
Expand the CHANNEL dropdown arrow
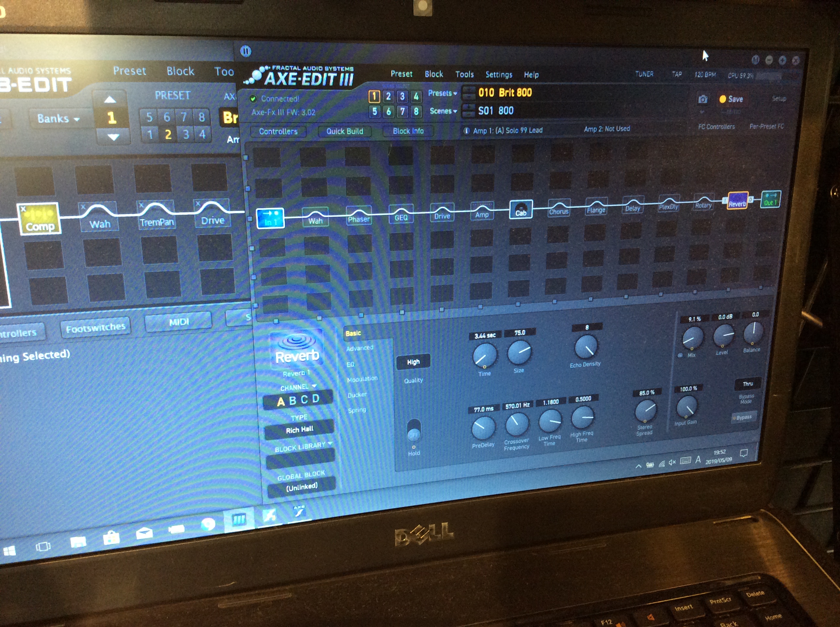314,386
